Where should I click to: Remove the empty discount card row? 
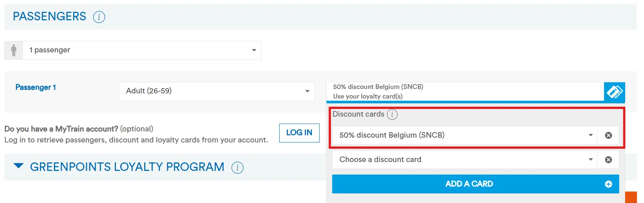pyautogui.click(x=608, y=160)
